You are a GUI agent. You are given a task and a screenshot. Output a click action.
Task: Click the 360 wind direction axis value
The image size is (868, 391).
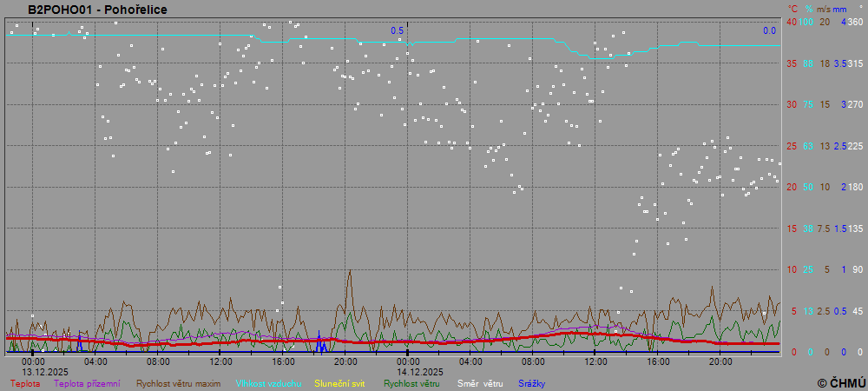[x=855, y=22]
